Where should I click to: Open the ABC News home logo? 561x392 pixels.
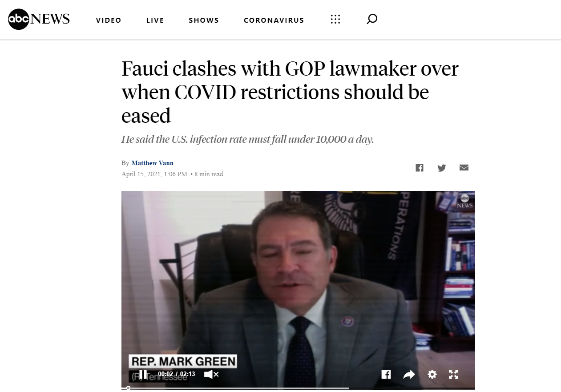[39, 19]
